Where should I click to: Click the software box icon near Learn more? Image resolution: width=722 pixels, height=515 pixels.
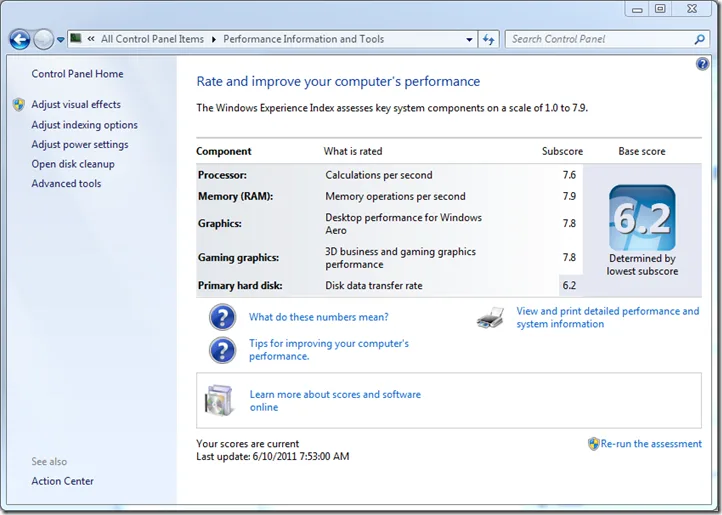(218, 400)
